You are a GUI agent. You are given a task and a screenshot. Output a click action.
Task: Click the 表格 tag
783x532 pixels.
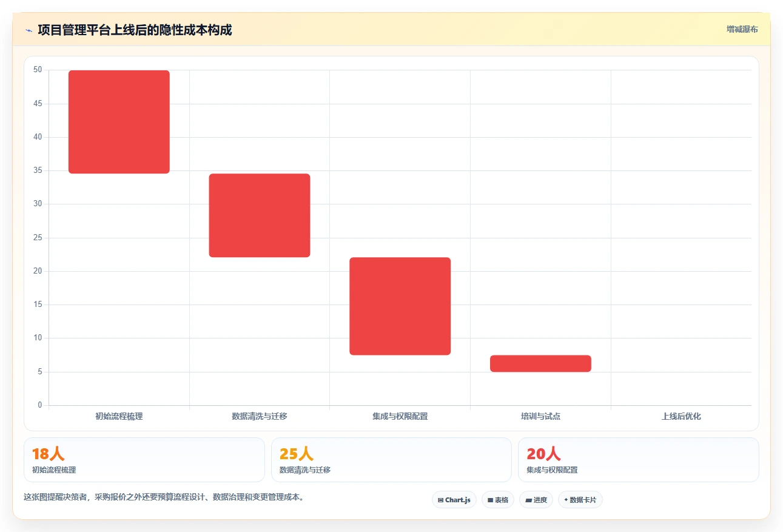(498, 500)
